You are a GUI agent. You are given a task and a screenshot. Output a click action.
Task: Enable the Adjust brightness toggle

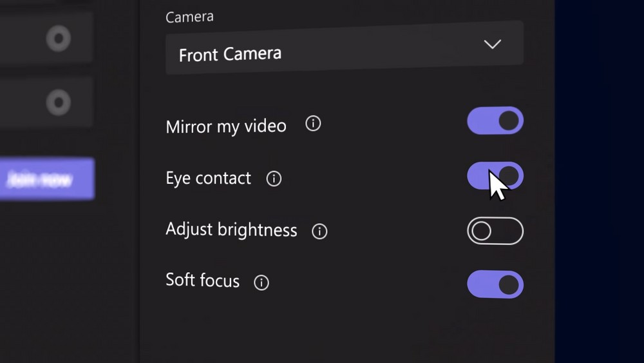(x=495, y=231)
